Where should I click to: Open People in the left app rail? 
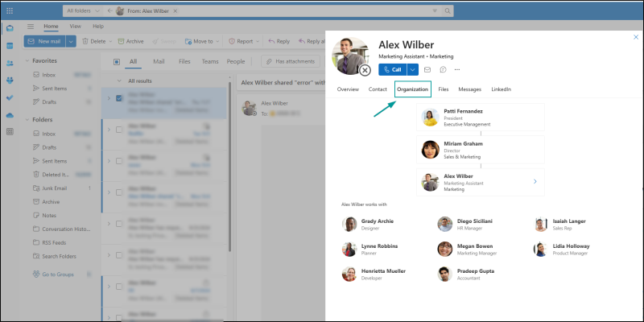(10, 64)
